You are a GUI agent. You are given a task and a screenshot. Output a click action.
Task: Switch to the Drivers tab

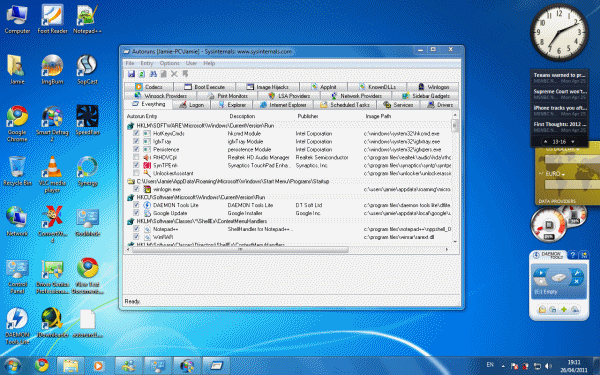[x=440, y=105]
